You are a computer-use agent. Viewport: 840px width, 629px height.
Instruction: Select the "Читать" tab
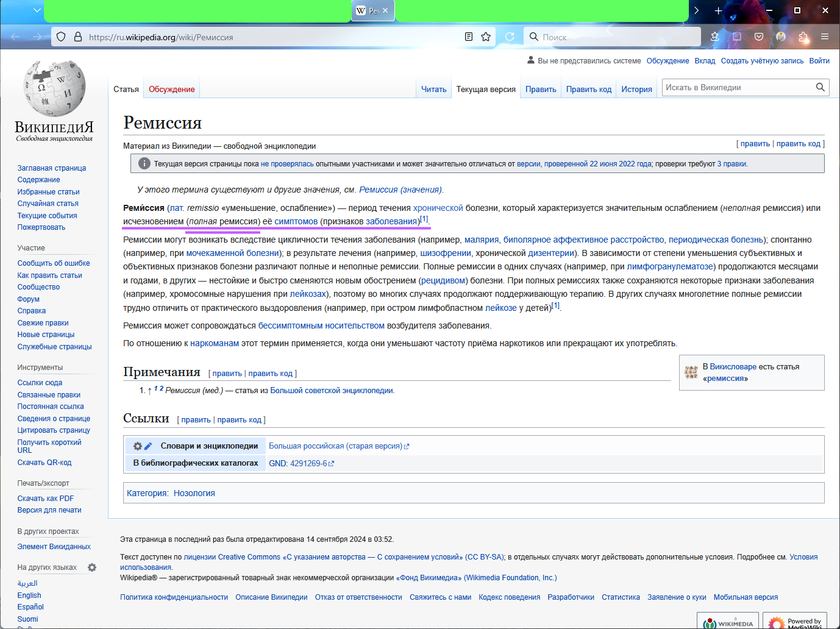click(x=434, y=89)
